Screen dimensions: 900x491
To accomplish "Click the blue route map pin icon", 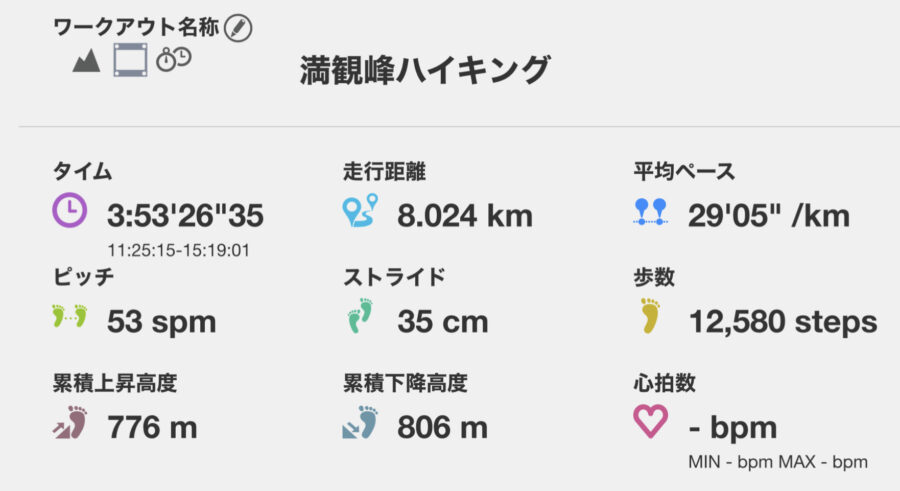I will [360, 210].
